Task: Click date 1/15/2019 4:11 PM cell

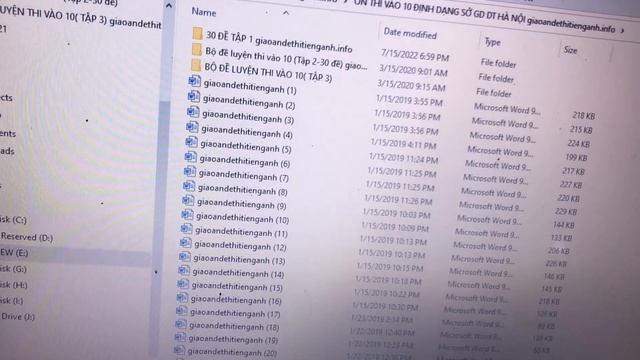Action: coord(403,143)
